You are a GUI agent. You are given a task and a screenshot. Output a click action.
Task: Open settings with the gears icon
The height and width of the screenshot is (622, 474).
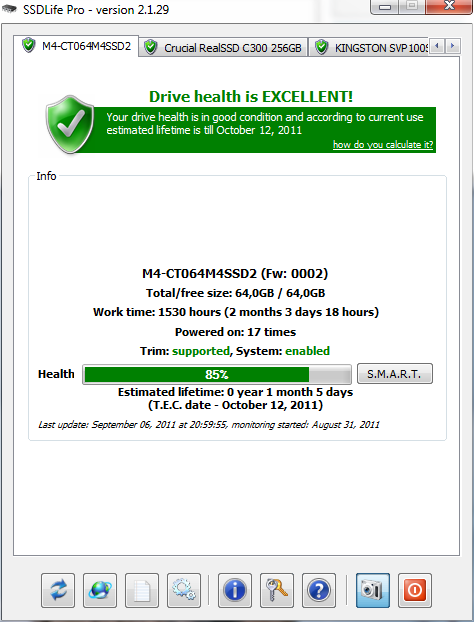(x=184, y=590)
